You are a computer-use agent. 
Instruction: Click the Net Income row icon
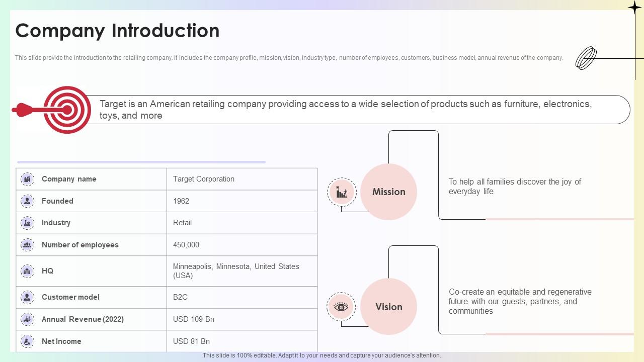pos(27,341)
